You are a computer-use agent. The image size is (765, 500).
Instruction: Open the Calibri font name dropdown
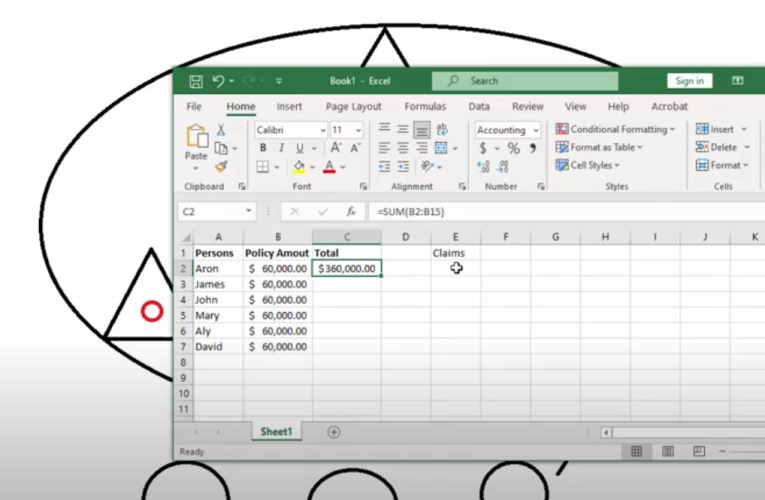pyautogui.click(x=322, y=130)
